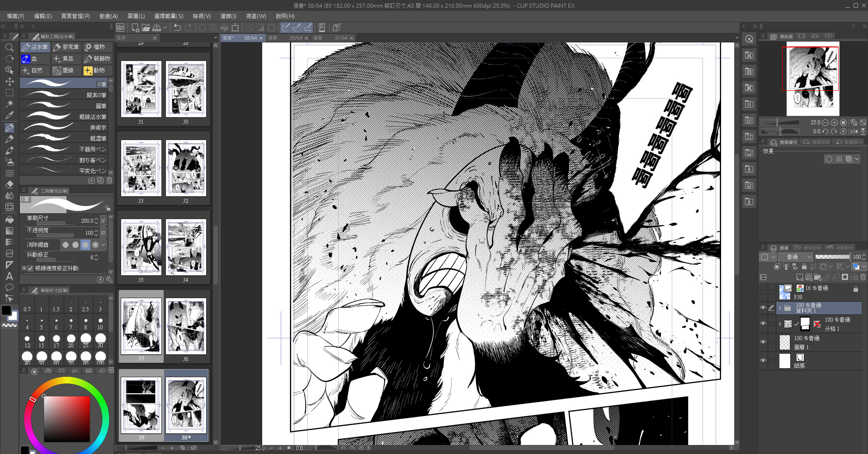Create a new raster layer
This screenshot has height=454, width=868.
[x=800, y=277]
